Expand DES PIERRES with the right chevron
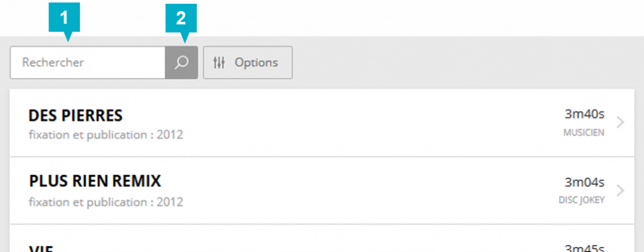 [x=621, y=123]
